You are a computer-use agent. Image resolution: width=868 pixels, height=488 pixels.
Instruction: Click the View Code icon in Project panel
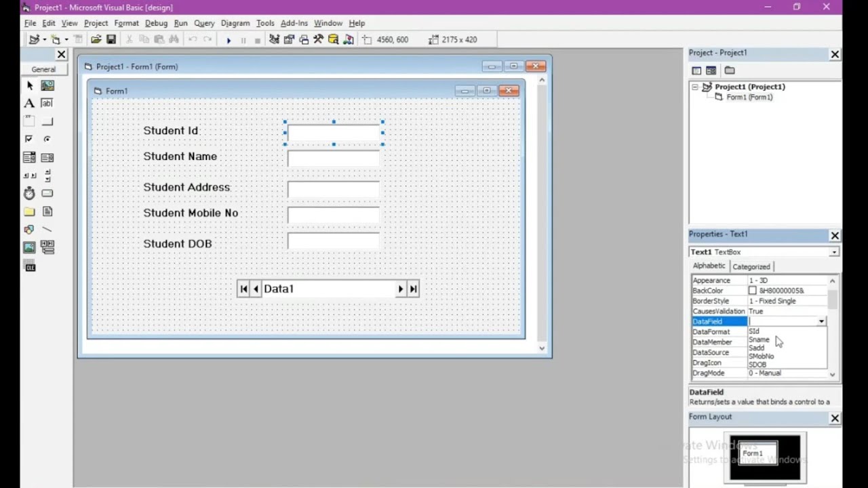click(696, 70)
